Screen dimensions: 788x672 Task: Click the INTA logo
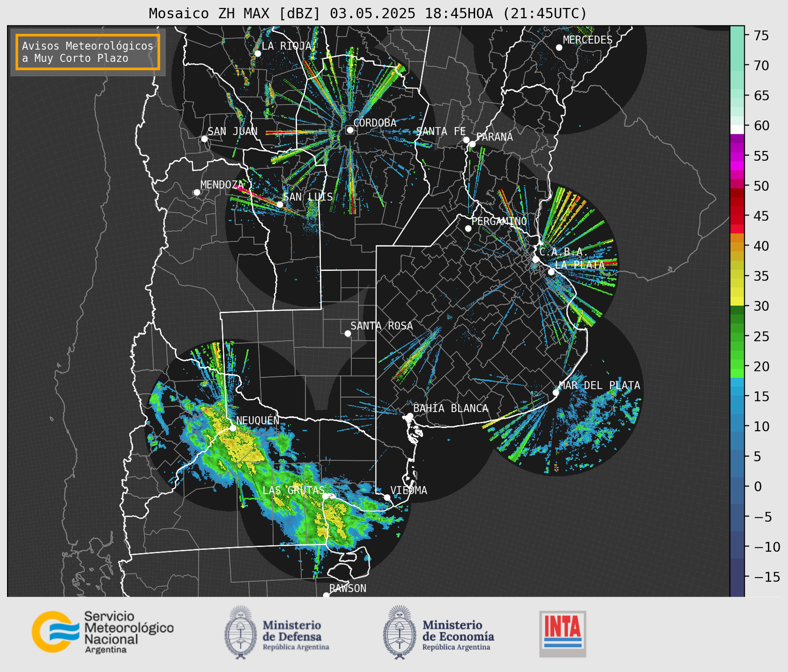point(563,634)
